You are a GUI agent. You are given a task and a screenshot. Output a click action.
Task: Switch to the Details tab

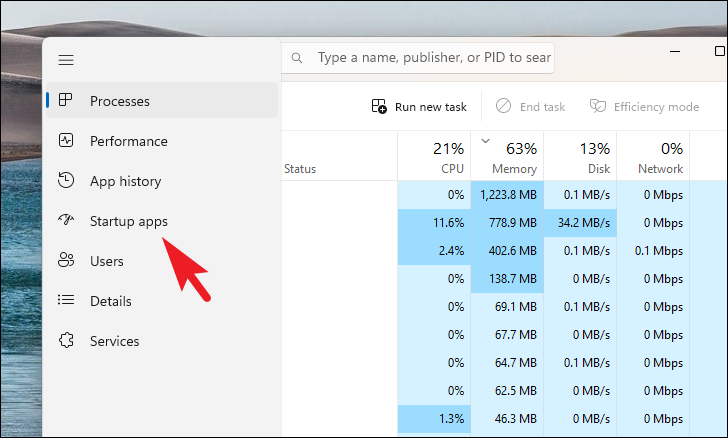coord(162,301)
